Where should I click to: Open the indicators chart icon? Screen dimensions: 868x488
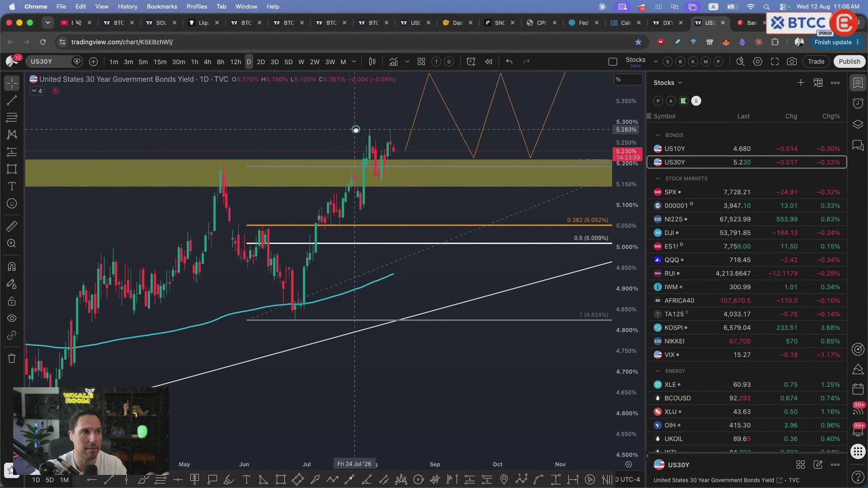tap(393, 61)
